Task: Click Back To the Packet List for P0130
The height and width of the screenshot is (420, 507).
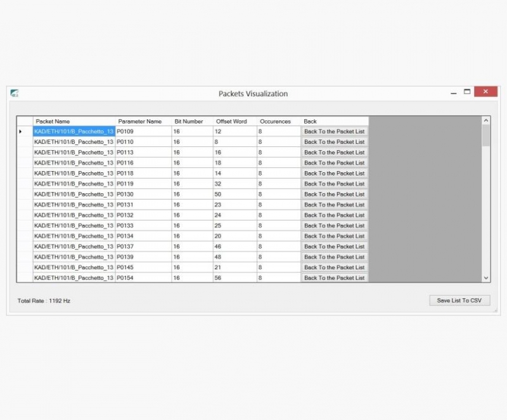Action: pyautogui.click(x=334, y=194)
